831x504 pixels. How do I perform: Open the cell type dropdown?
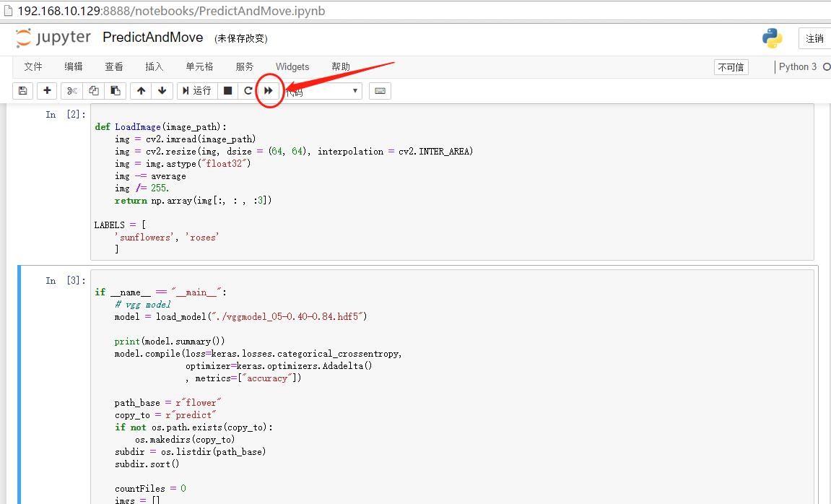(x=322, y=91)
